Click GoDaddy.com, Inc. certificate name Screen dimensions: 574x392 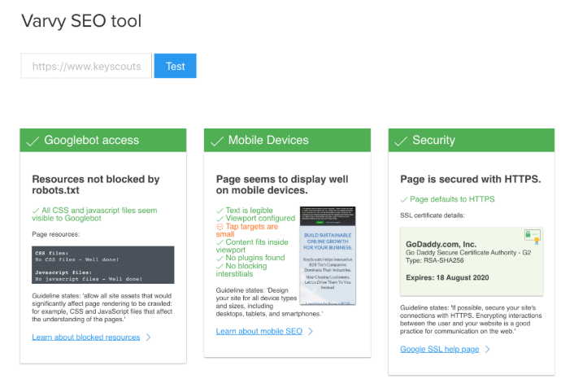pyautogui.click(x=441, y=244)
